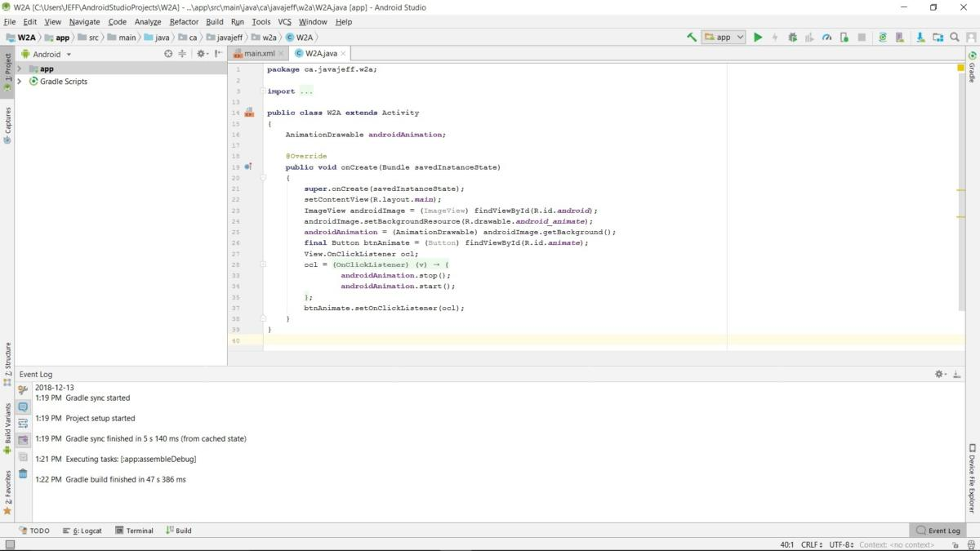
Task: Open the Terminal tool window
Action: coord(134,531)
